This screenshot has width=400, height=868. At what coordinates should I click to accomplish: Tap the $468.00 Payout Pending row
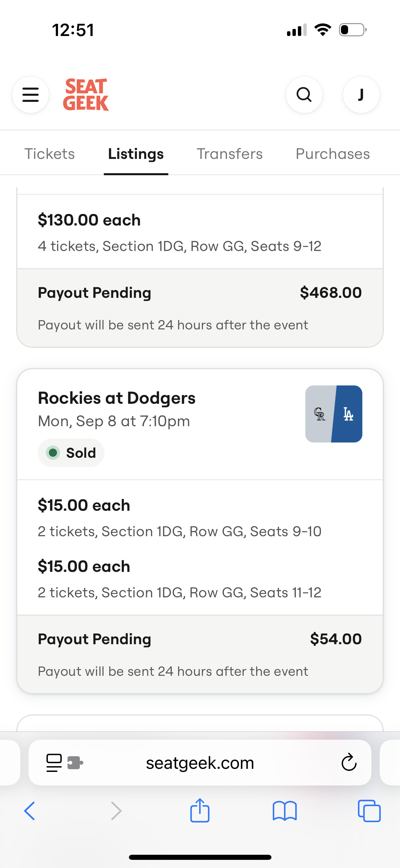click(x=200, y=293)
